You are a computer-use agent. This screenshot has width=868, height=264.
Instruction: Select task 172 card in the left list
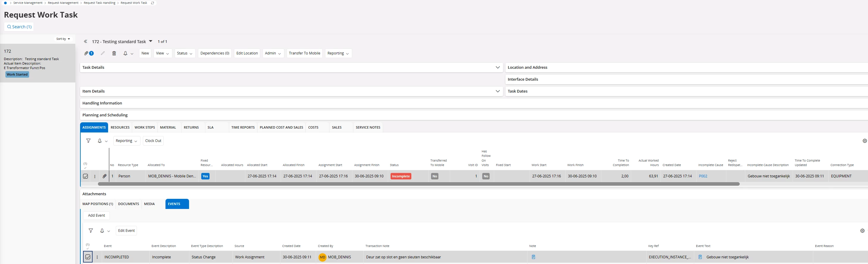[38, 63]
